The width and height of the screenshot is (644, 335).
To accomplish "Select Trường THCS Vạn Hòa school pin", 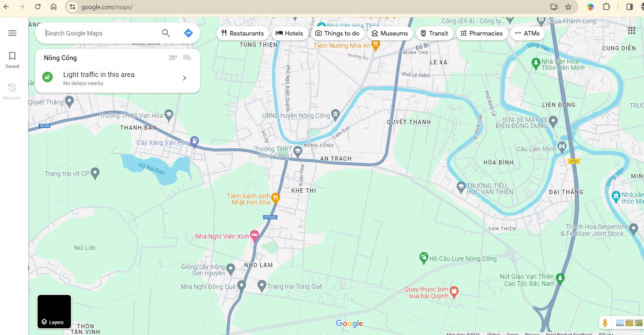I will (169, 115).
